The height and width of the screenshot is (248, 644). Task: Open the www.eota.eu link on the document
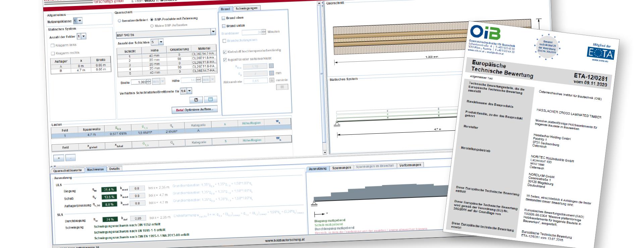tap(600, 60)
